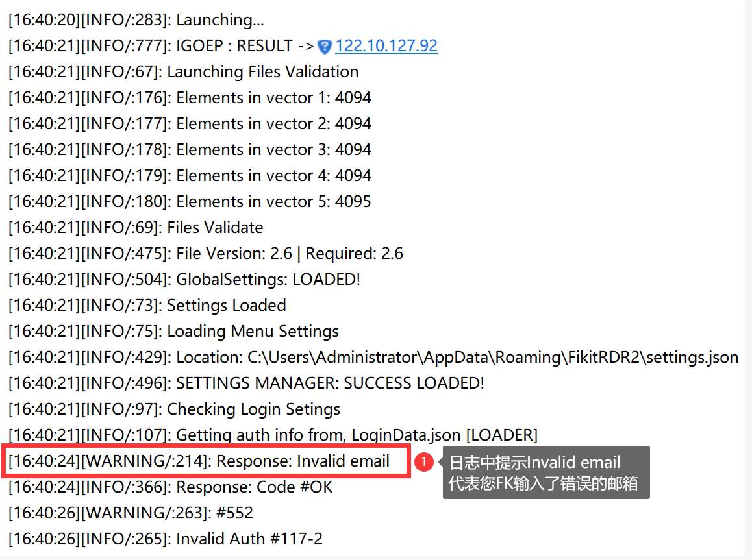The width and height of the screenshot is (752, 560).
Task: Select the Files Validate log line
Action: (x=136, y=227)
